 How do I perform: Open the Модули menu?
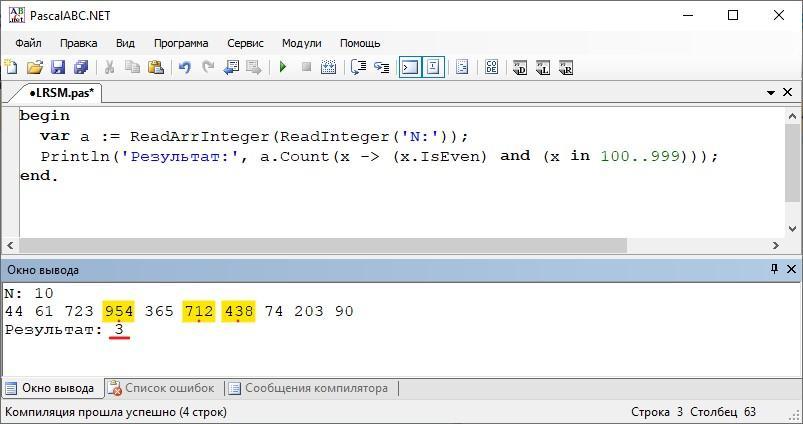coord(302,43)
